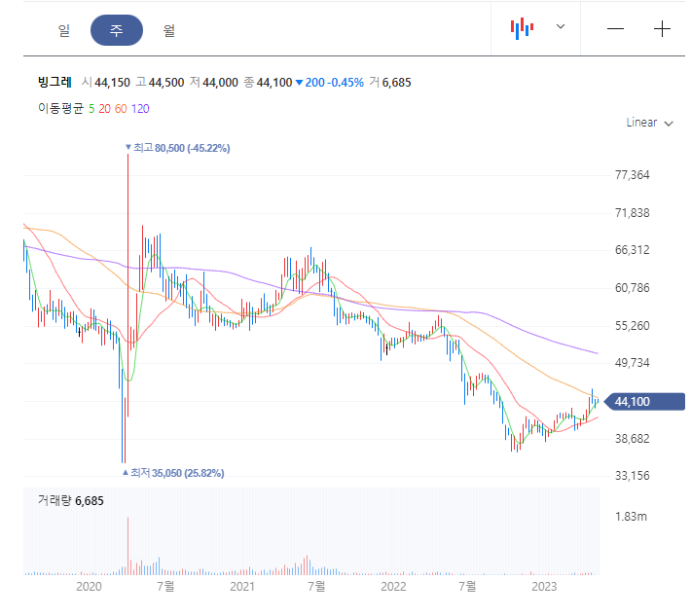
Task: Zoom in chart with plus icon
Action: [662, 29]
